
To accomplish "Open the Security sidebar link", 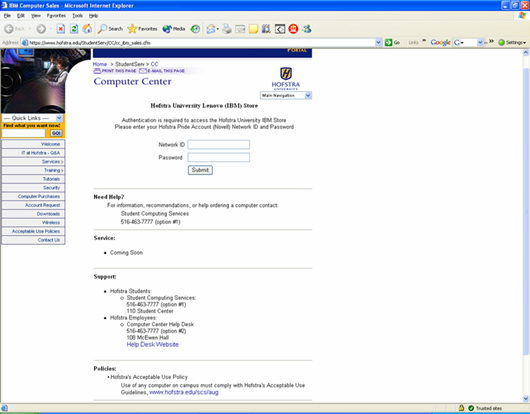I will [33, 188].
